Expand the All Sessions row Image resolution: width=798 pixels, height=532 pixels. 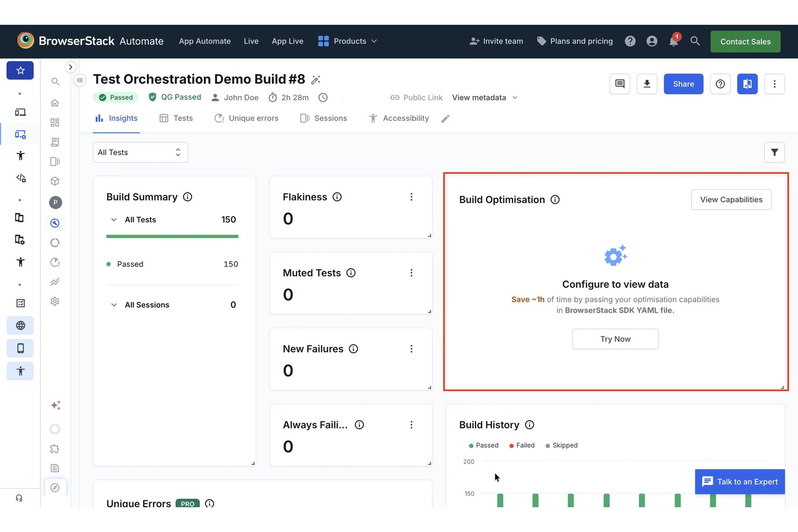pos(114,305)
